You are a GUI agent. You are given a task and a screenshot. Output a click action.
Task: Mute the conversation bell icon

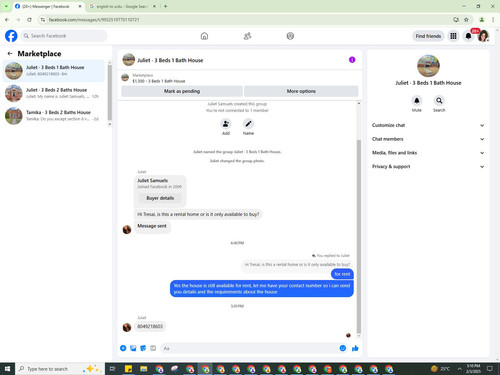tap(417, 100)
